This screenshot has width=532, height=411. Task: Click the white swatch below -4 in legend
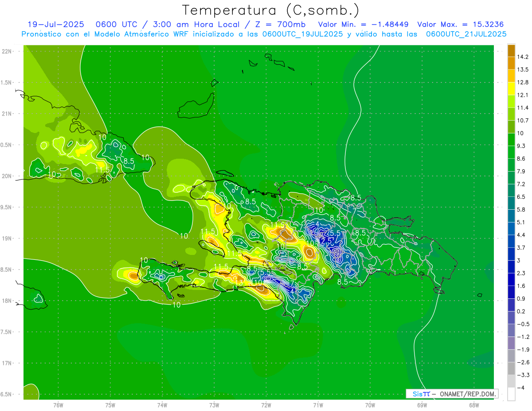[x=511, y=394]
